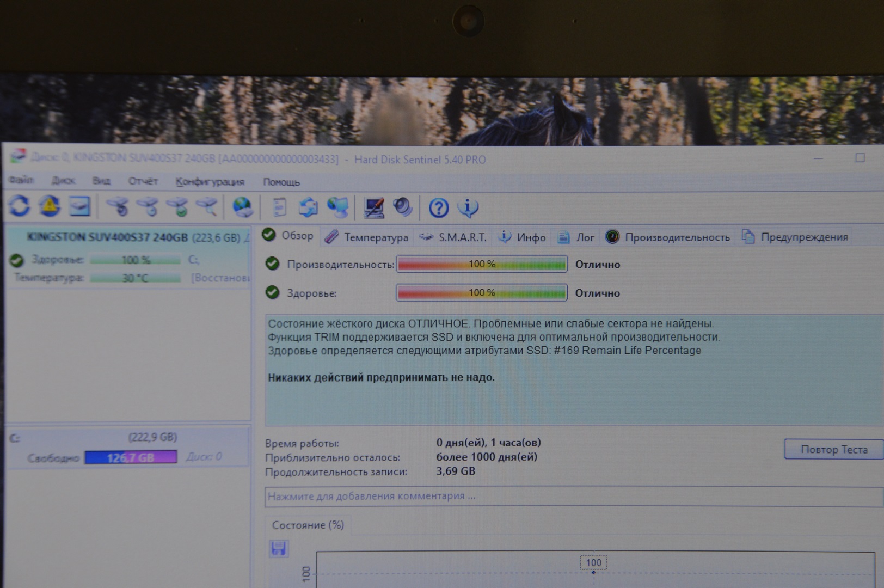Click the value '3,69 GB'
This screenshot has height=588, width=884.
456,471
